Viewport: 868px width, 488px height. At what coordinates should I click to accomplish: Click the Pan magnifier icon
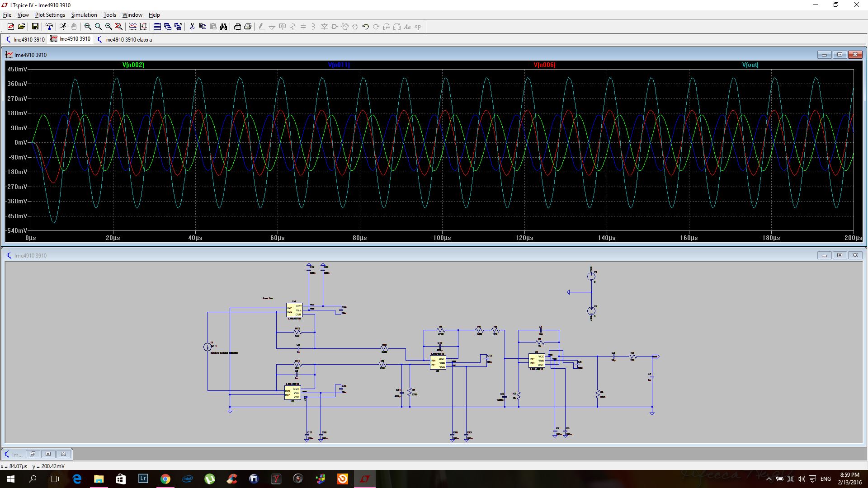point(98,27)
